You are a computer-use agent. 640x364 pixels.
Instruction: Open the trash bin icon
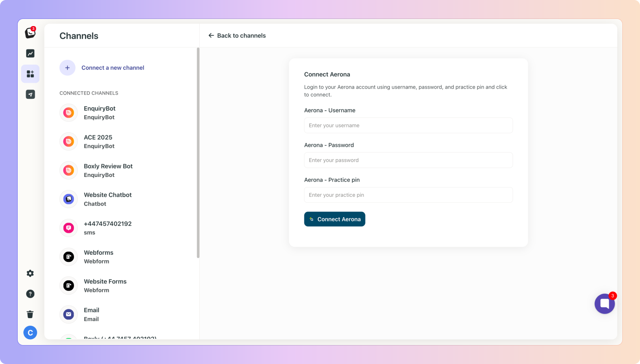click(x=30, y=314)
